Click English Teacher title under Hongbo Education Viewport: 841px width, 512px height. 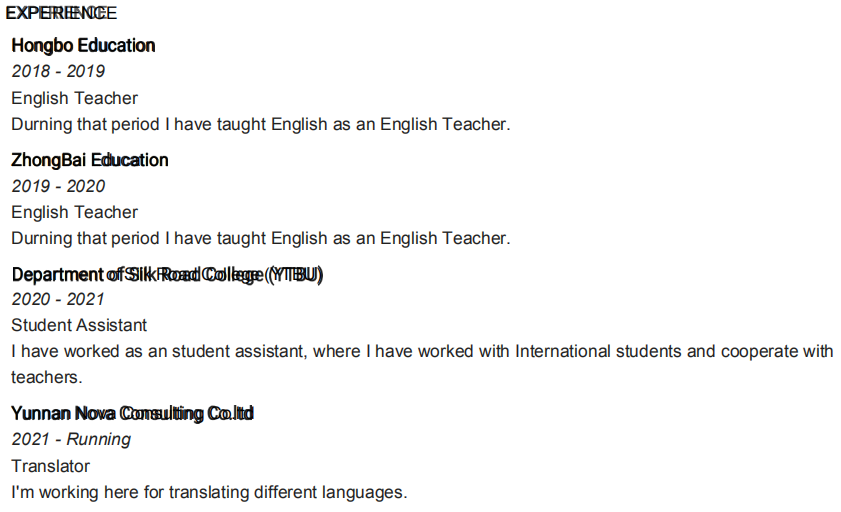[x=74, y=98]
